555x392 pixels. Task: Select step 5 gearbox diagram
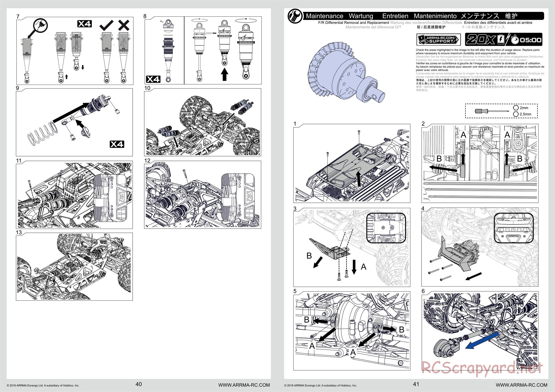[352, 331]
